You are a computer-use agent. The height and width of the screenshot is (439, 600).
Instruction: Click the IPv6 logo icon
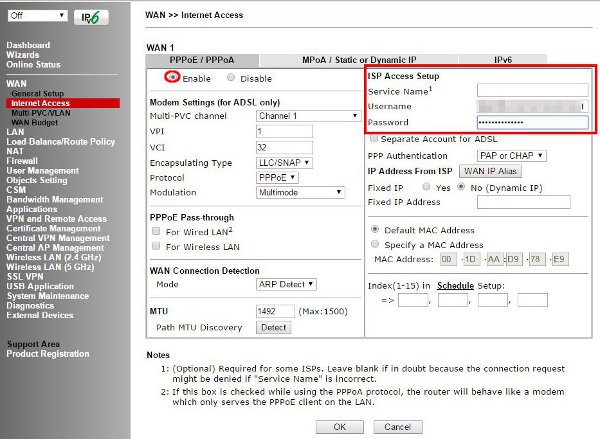[91, 17]
